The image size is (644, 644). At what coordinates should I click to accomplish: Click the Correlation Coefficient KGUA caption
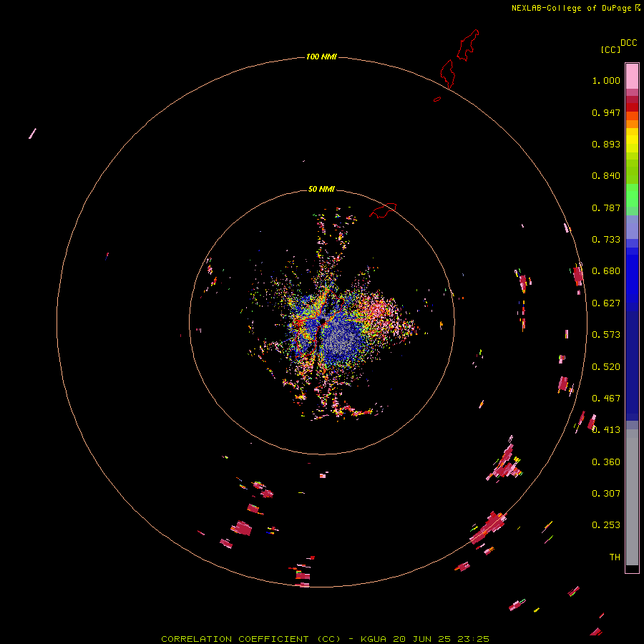point(325,639)
